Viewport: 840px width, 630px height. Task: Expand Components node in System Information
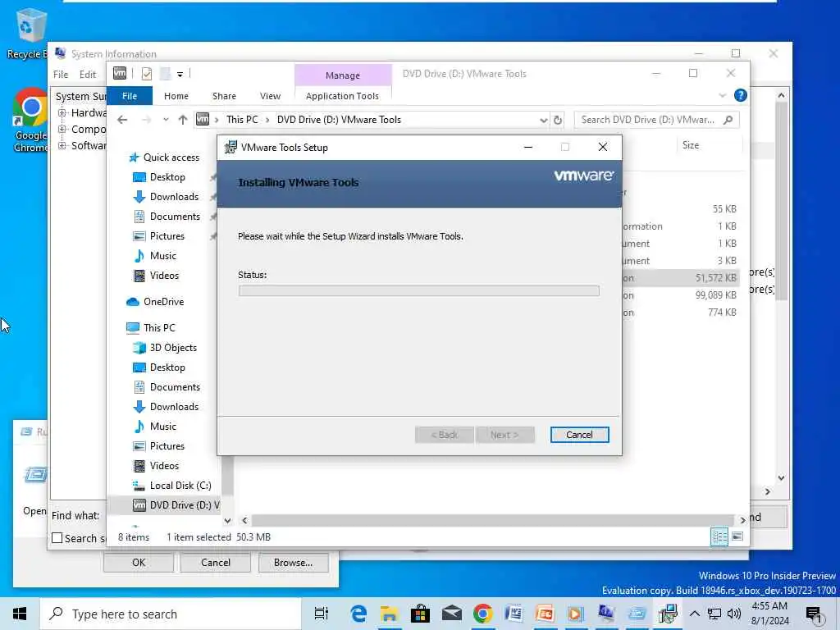coord(62,129)
